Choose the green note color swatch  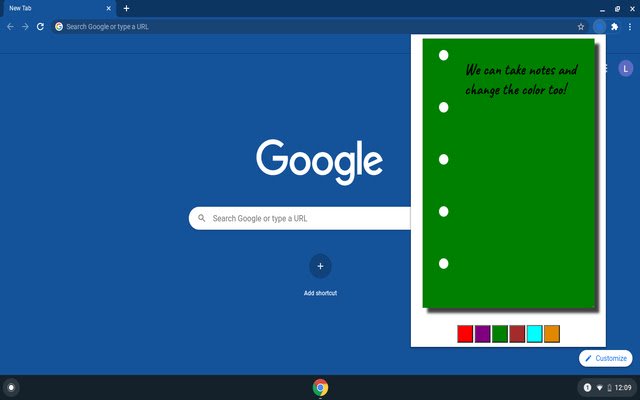(500, 334)
